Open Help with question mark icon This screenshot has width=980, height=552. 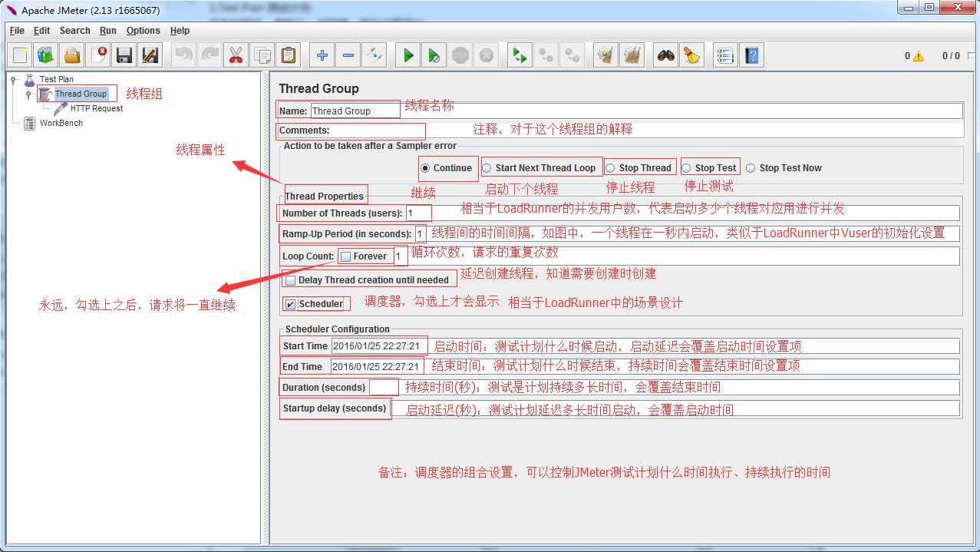click(752, 55)
